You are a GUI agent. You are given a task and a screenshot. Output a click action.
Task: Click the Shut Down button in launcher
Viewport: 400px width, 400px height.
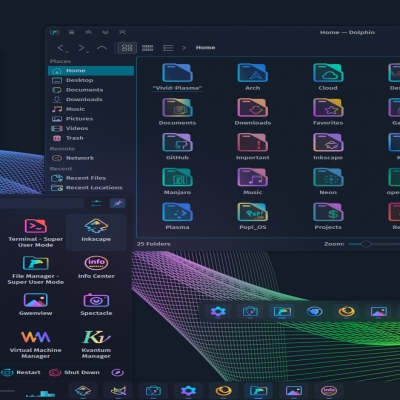[x=74, y=372]
